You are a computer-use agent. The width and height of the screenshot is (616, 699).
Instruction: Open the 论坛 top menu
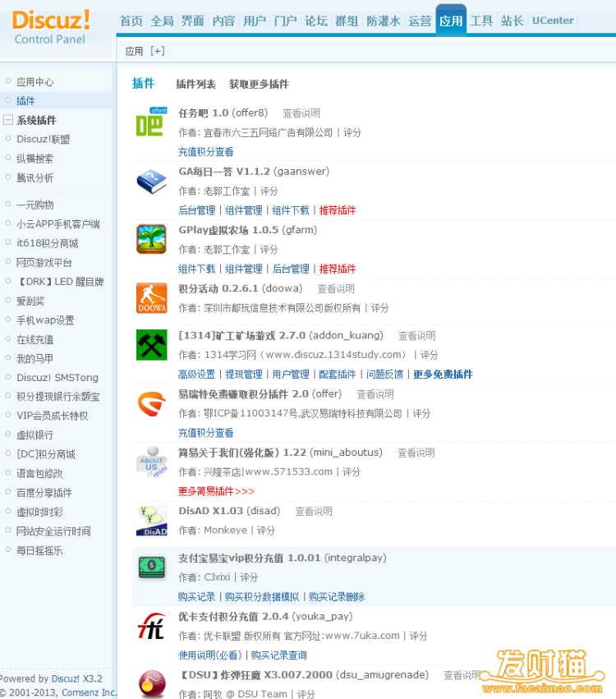click(x=316, y=21)
